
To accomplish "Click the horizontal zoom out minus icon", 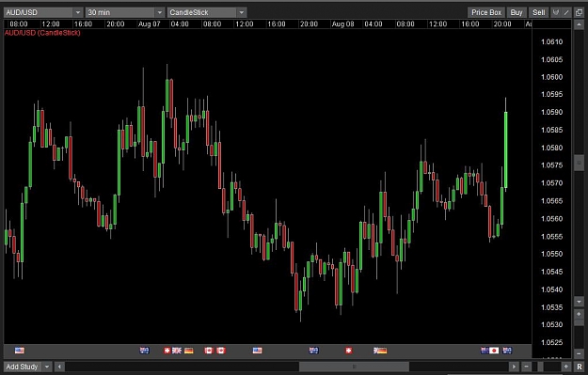I will coord(527,367).
